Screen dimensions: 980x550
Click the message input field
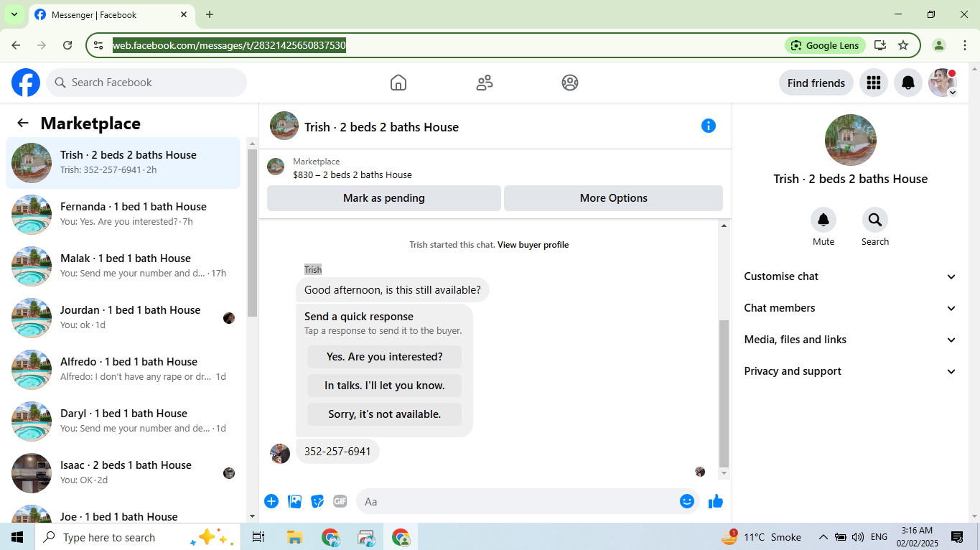click(528, 501)
